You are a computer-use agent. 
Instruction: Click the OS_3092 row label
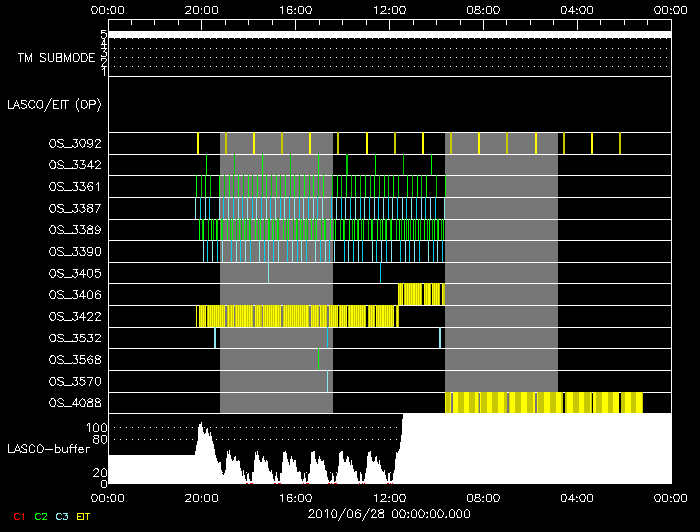pos(74,143)
